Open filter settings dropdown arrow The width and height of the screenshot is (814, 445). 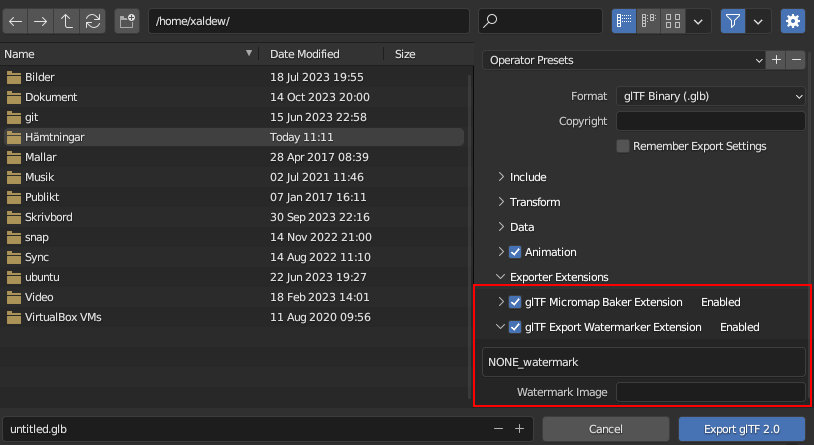click(x=758, y=21)
